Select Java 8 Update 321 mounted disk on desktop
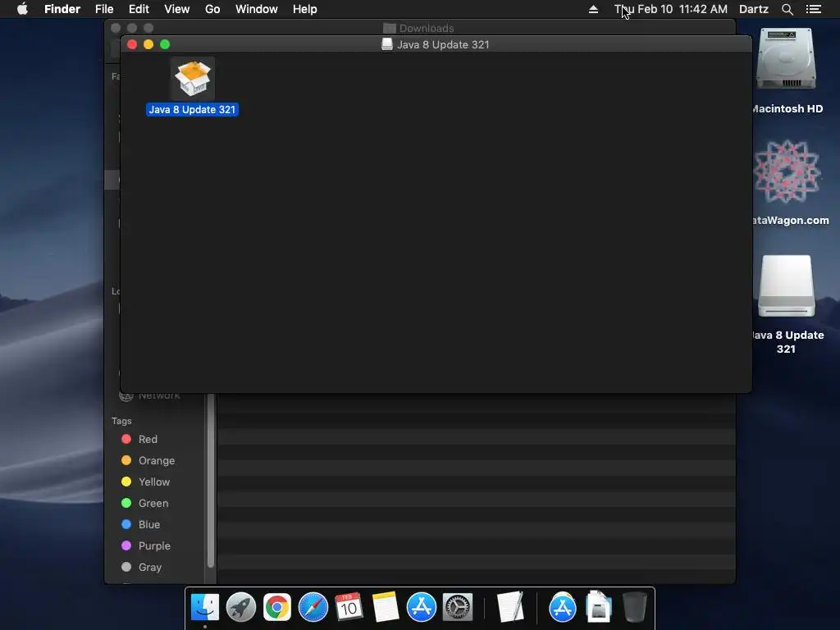 (x=786, y=285)
